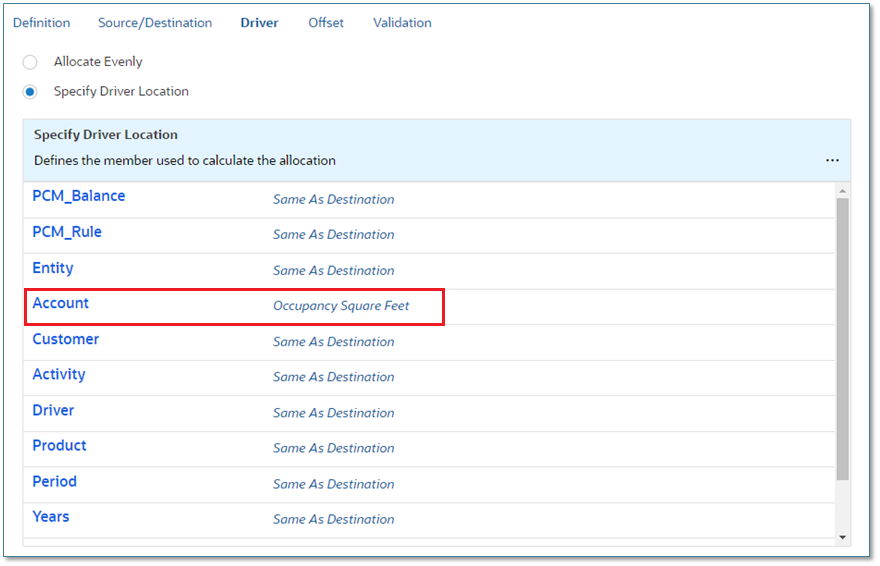
Task: Go to the Offset tab
Action: click(326, 23)
